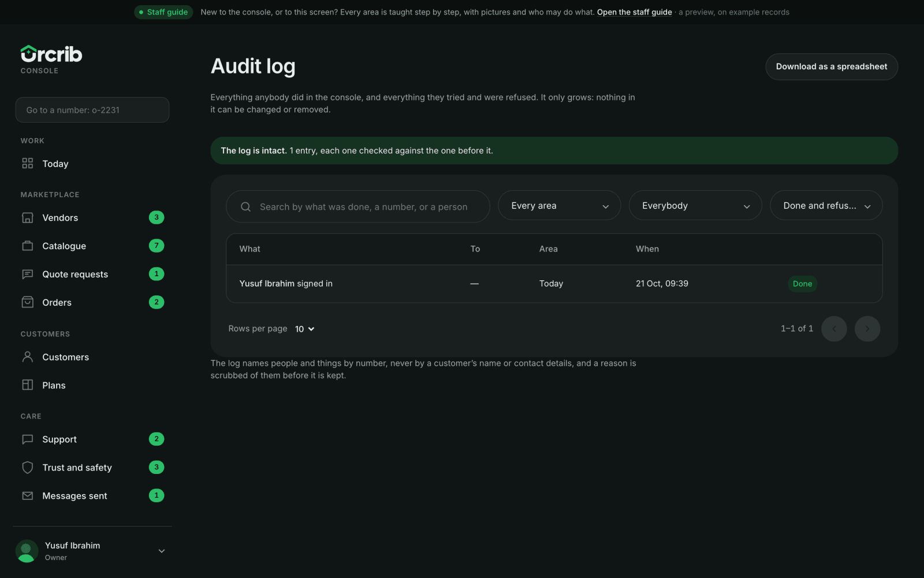
Task: Click the '21 Oct, 09:39' timestamp
Action: (662, 284)
